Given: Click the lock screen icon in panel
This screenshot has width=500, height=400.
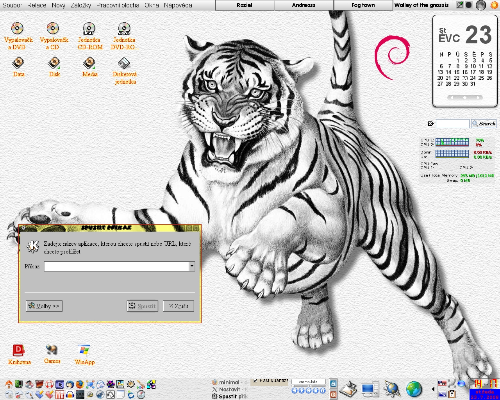Looking at the screenshot, I should pyautogui.click(x=333, y=384).
